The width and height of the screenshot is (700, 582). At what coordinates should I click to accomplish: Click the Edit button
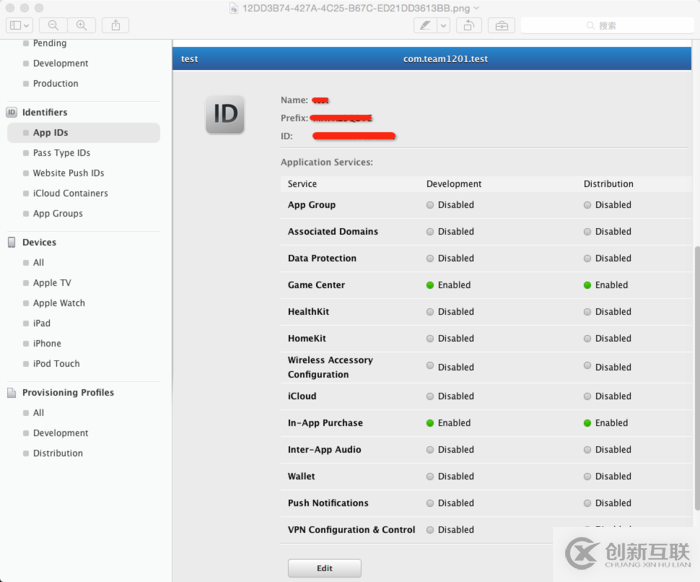point(325,568)
